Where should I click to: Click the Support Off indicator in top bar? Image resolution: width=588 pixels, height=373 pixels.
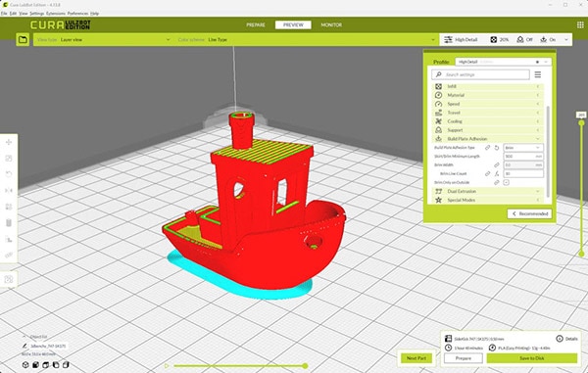click(524, 39)
